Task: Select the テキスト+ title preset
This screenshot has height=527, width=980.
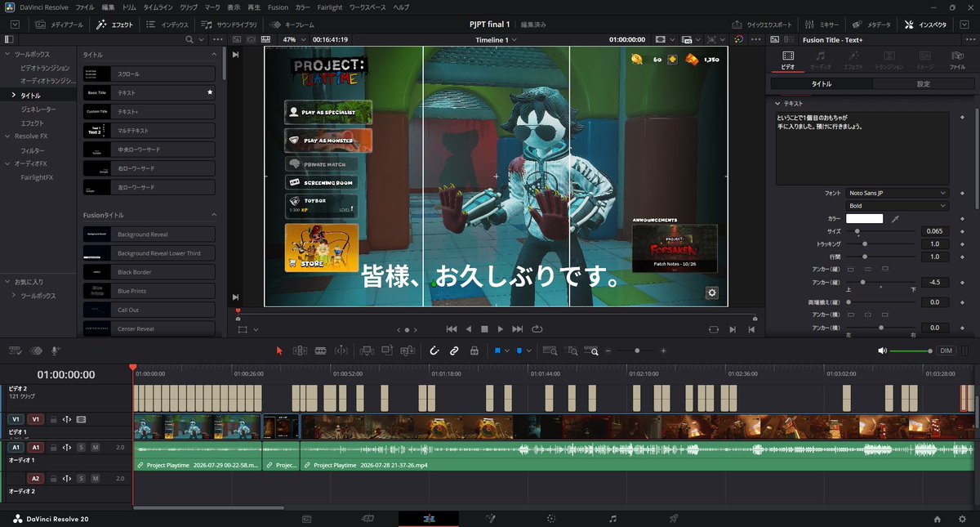Action: [149, 112]
